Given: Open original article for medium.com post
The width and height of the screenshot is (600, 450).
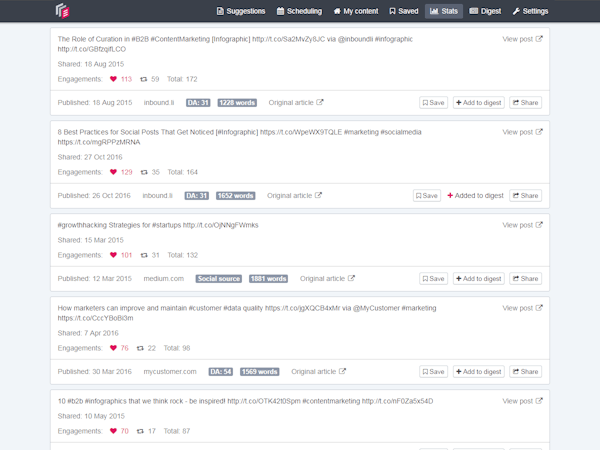Looking at the screenshot, I should pyautogui.click(x=327, y=279).
